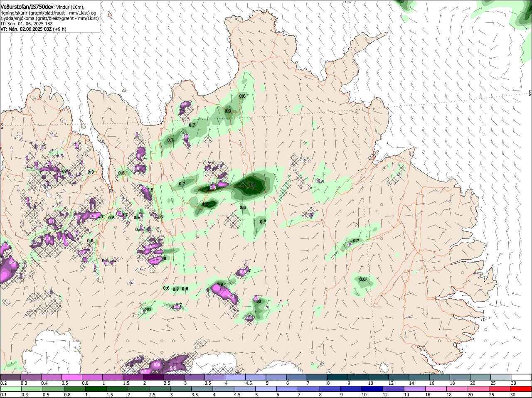Click the 'slydda/snjókoma' legend description line
The image size is (532, 398).
[x=49, y=18]
